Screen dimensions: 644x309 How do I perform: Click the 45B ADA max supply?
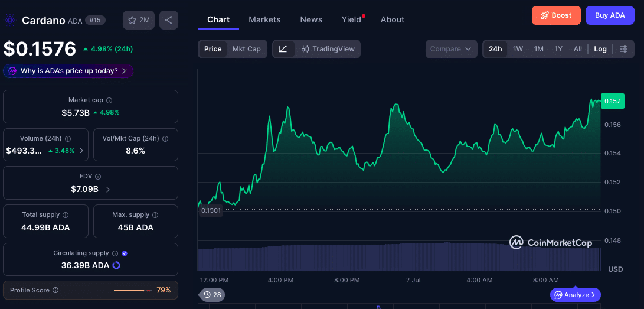pyautogui.click(x=136, y=227)
